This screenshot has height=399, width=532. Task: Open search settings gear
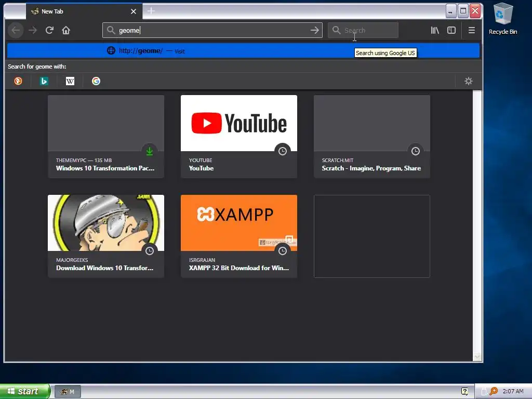(469, 81)
